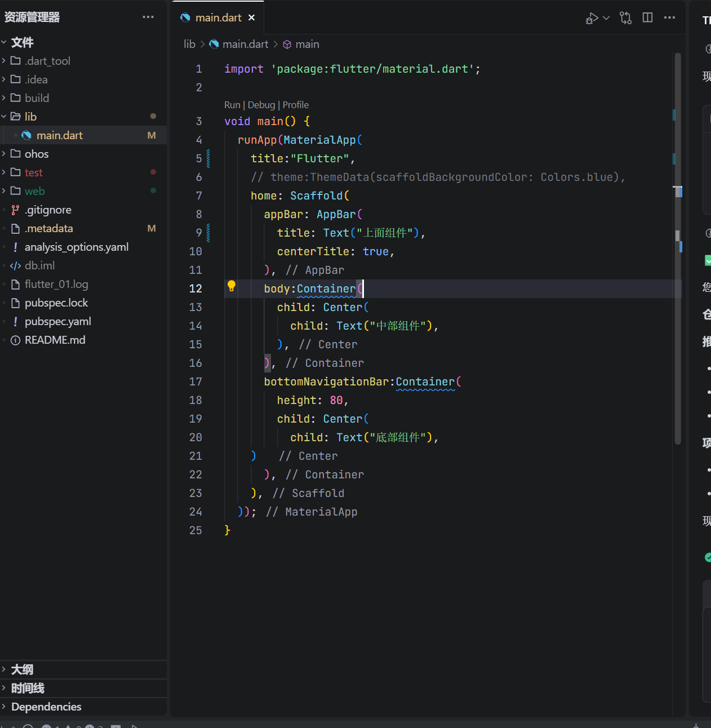Split the editor to the right
This screenshot has height=728, width=711.
coord(648,17)
